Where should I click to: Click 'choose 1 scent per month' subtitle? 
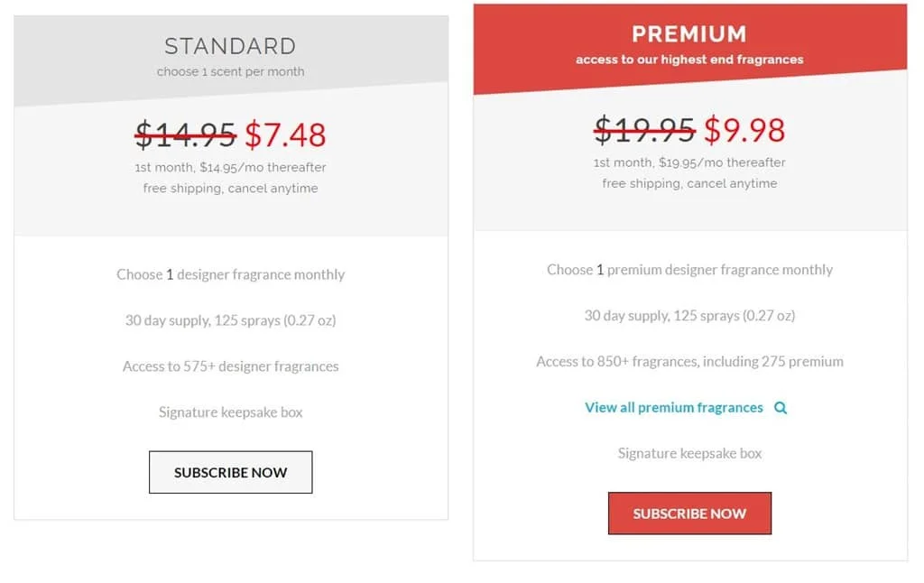click(230, 72)
